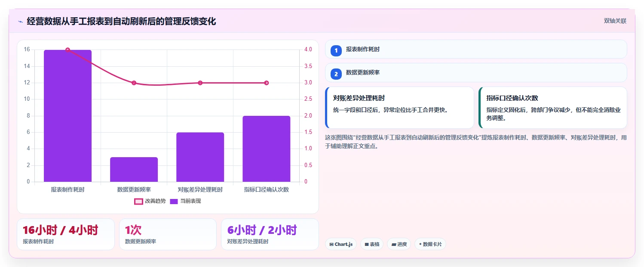Click the summary paragraph starting 这张图围绕
This screenshot has height=267, width=644.
click(476, 142)
